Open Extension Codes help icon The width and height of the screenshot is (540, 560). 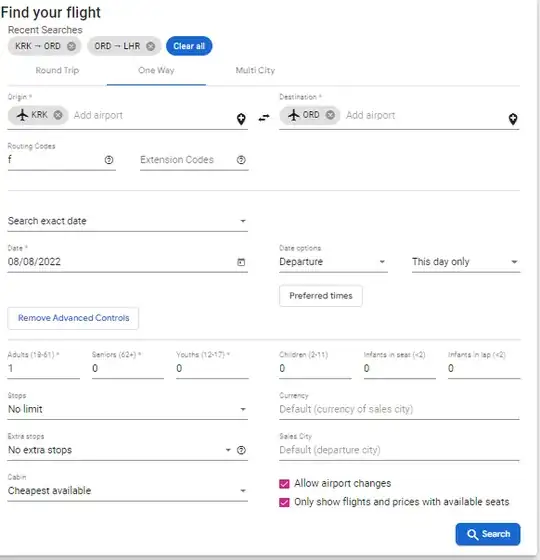click(241, 160)
